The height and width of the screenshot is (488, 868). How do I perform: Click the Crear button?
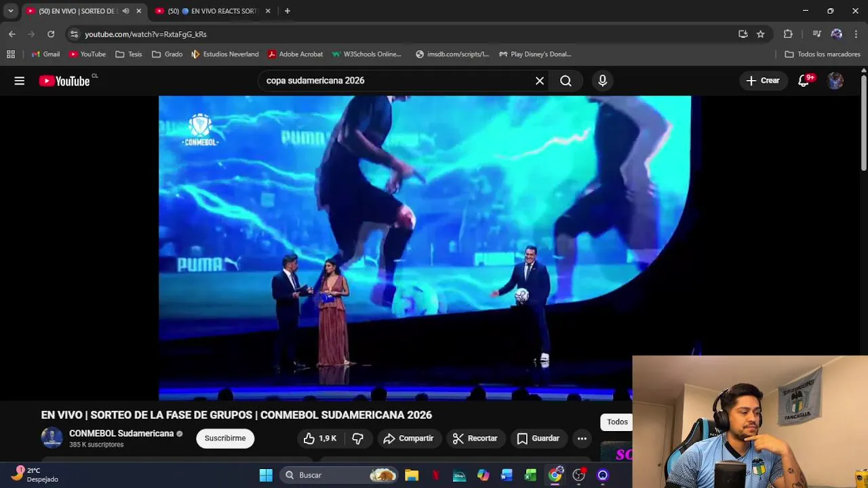[x=763, y=81]
